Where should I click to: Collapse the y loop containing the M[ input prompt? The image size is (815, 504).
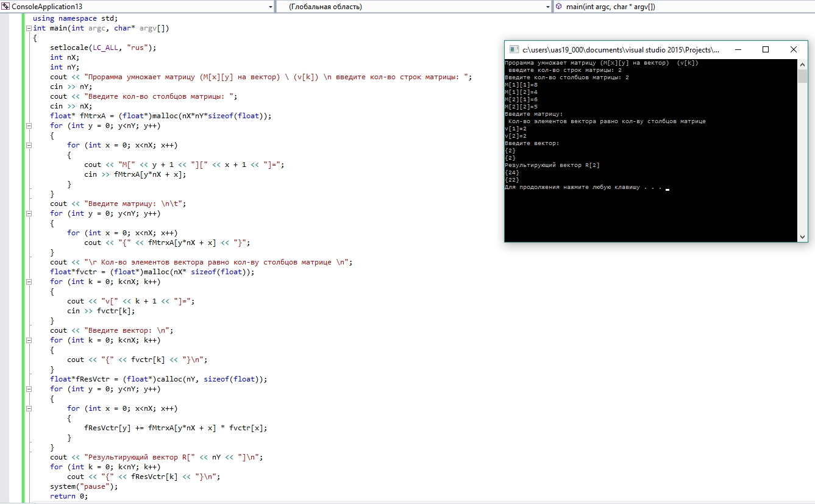(29, 126)
